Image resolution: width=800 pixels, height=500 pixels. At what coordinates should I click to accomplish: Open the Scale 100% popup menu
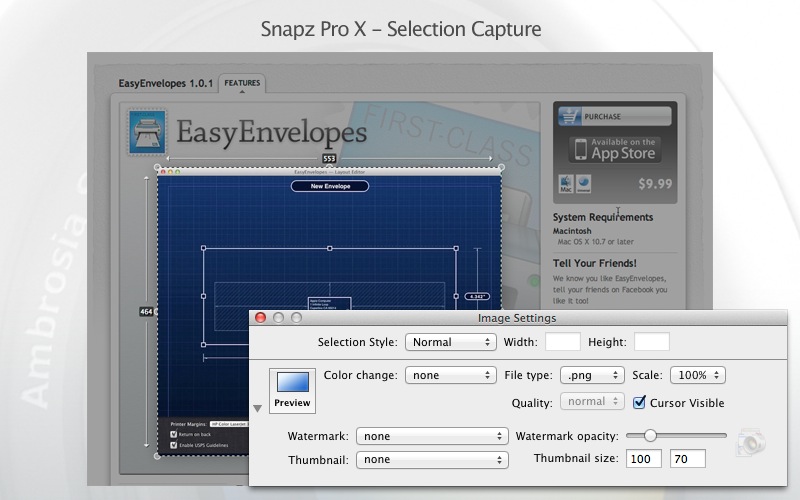(697, 375)
